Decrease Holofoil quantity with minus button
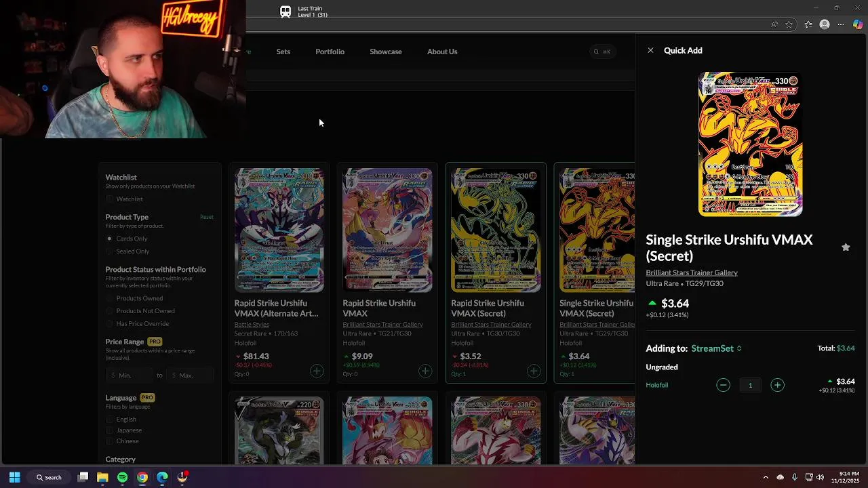The width and height of the screenshot is (868, 488). (723, 385)
